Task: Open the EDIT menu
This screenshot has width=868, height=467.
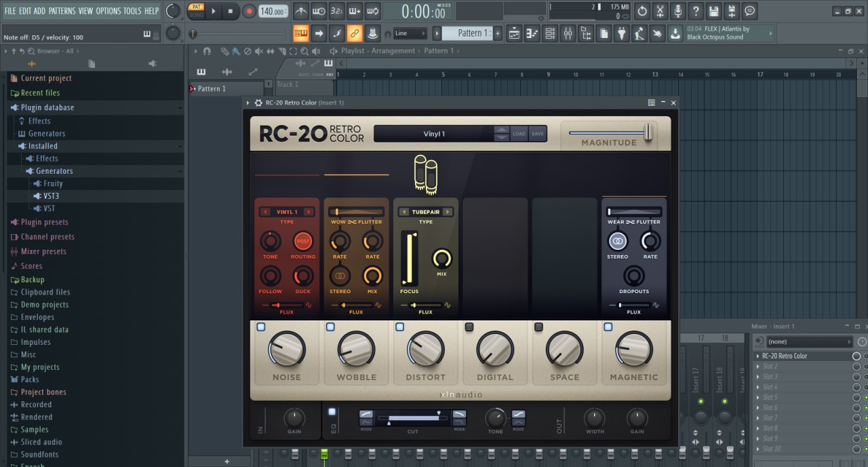Action: 25,11
